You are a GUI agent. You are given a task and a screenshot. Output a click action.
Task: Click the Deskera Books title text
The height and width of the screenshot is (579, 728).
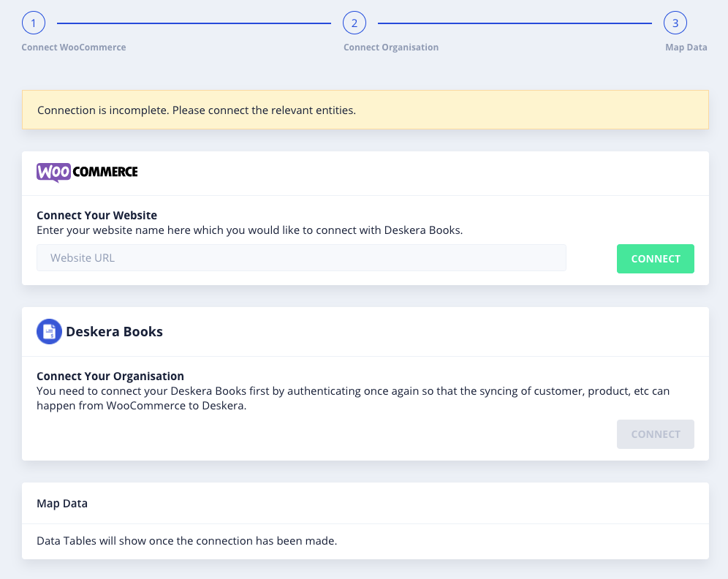tap(114, 331)
